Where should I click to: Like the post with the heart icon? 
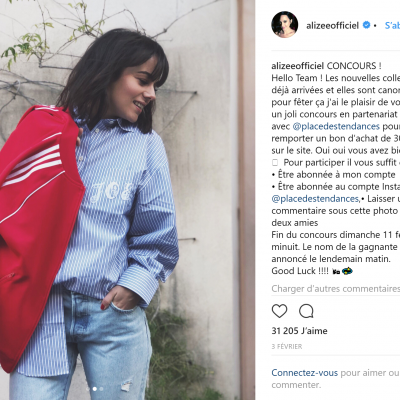pyautogui.click(x=279, y=311)
